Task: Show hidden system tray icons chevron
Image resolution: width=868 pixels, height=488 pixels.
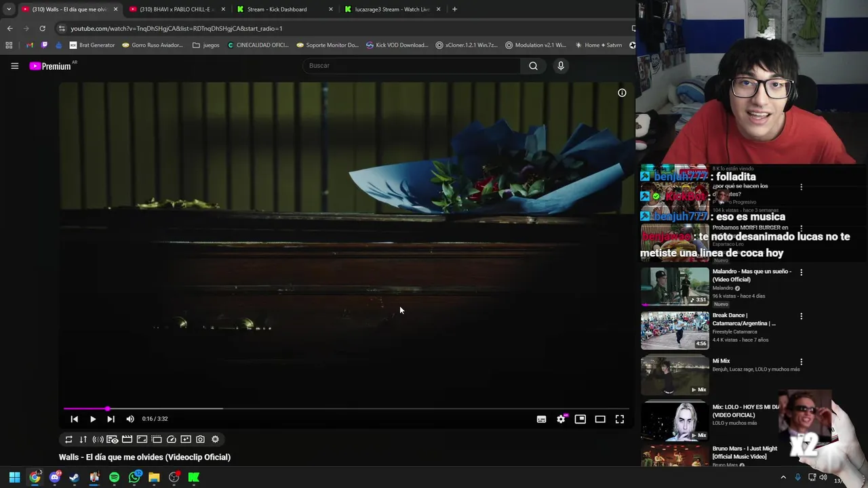Action: point(783,477)
